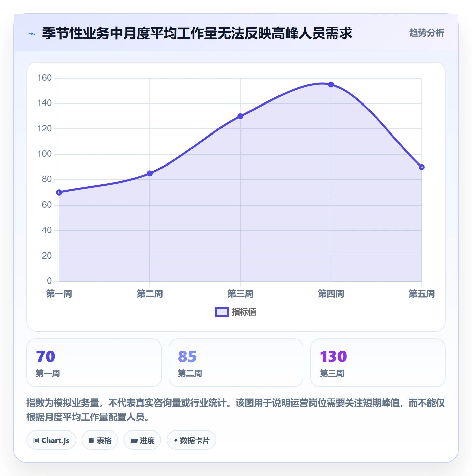The width and height of the screenshot is (472, 476).
Task: Click the chart title 季节性业务中月度平均工作量无法反映高峰人员需求
Action: coord(197,33)
